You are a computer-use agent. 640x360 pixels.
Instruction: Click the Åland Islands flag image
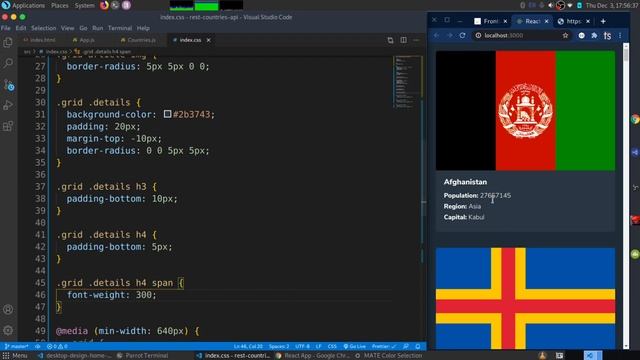(525, 298)
